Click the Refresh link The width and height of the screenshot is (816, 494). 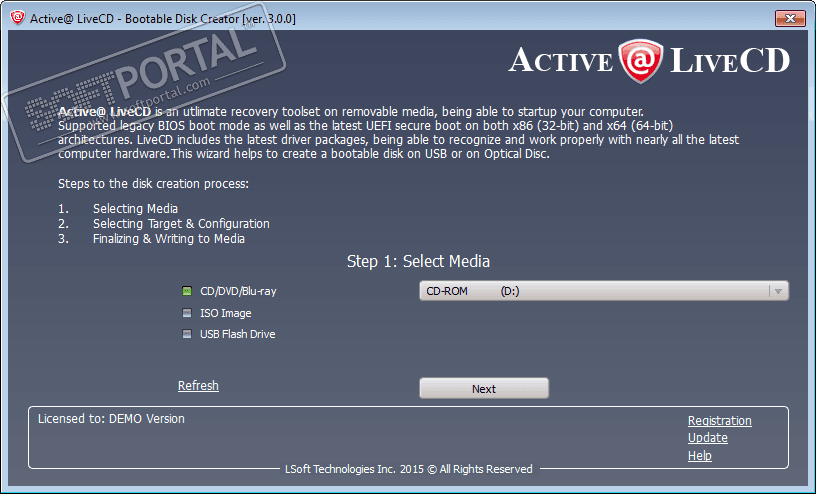point(198,386)
